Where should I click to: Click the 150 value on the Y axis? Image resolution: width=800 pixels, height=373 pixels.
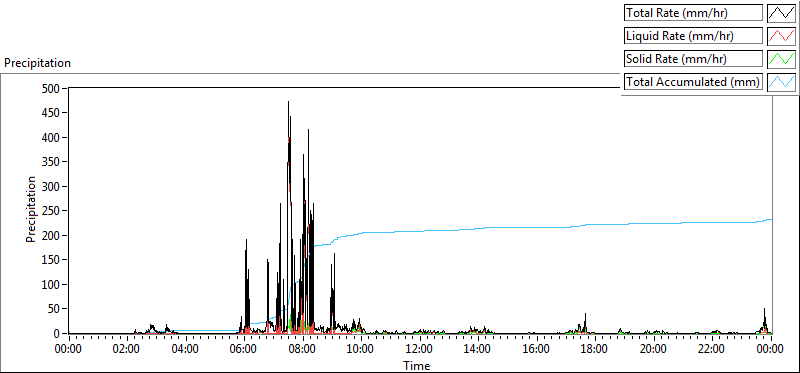(51, 260)
